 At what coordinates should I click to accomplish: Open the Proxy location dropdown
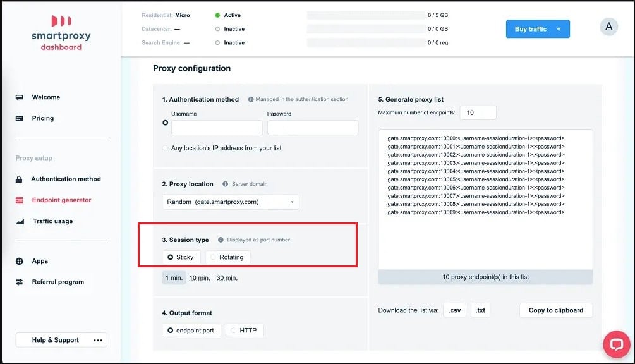coord(231,202)
